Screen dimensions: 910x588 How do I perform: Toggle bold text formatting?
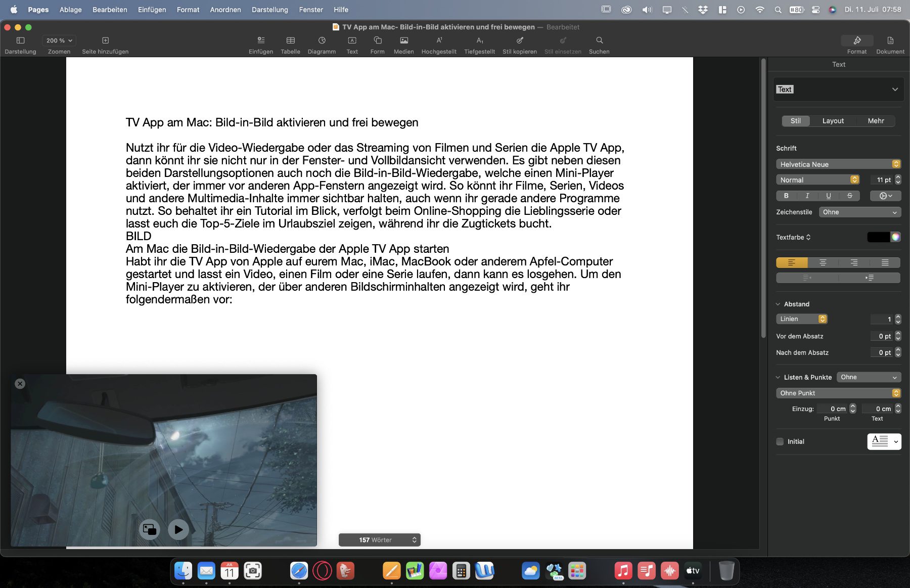[x=786, y=196]
